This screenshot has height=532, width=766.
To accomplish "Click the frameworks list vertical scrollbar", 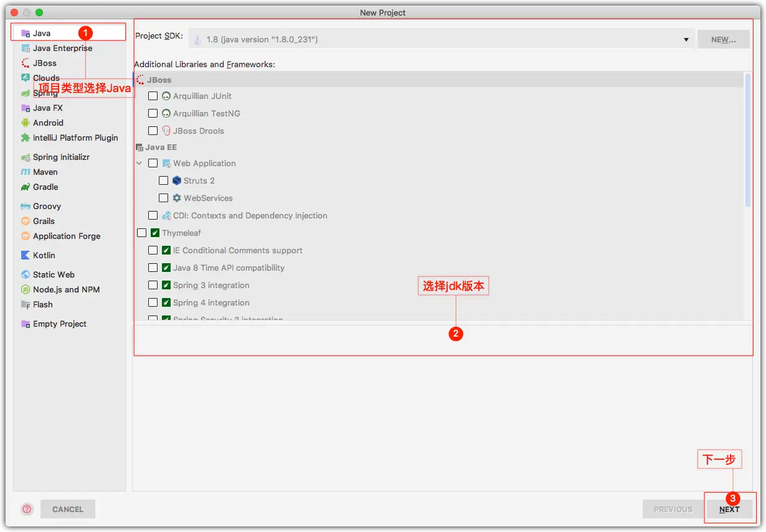I will (748, 139).
